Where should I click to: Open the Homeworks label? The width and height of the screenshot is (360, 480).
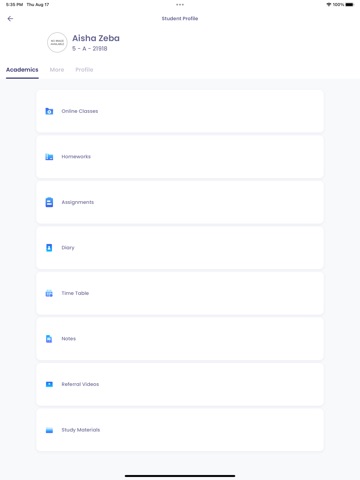(x=76, y=157)
